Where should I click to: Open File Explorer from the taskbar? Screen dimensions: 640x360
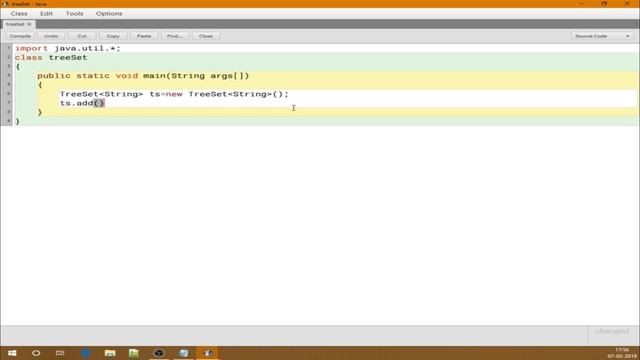click(110, 353)
